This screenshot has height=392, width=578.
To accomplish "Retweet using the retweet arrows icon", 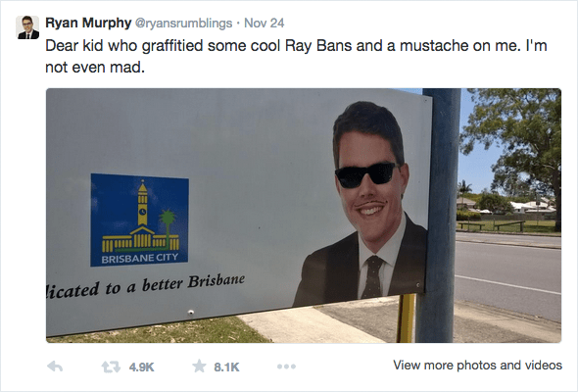I will 111,367.
